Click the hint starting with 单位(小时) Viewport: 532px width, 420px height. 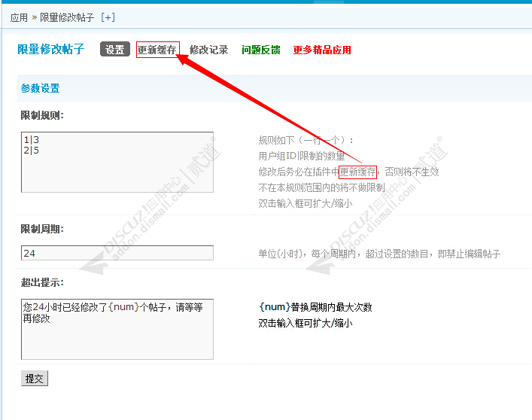(379, 254)
